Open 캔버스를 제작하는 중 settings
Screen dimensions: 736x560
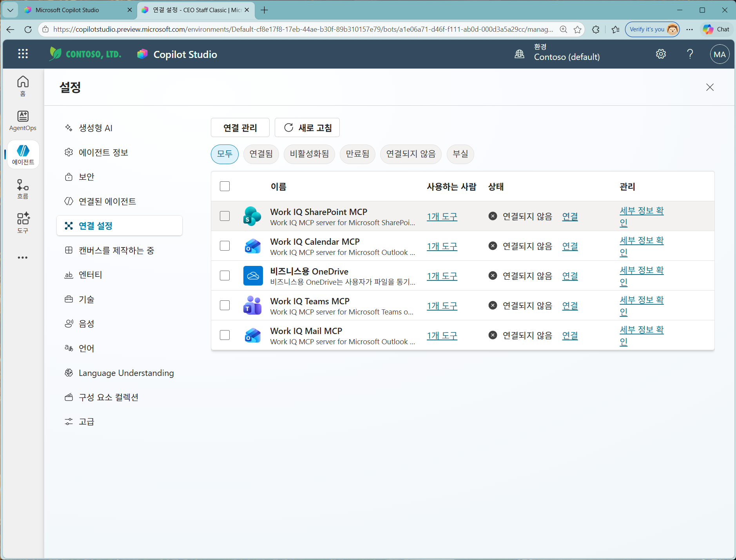pos(120,250)
